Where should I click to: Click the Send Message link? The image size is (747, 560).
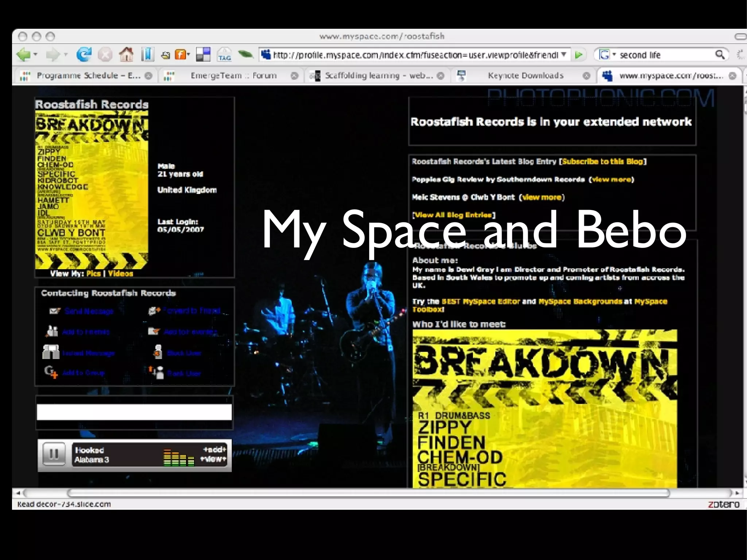pyautogui.click(x=89, y=311)
